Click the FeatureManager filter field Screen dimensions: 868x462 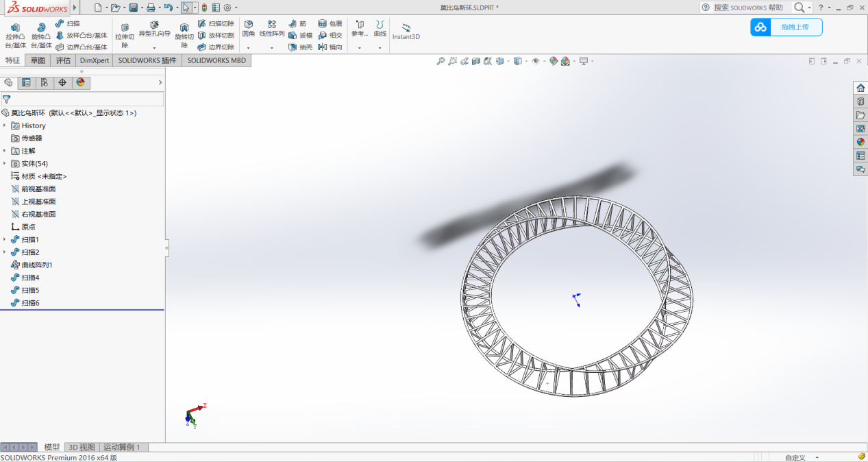pyautogui.click(x=82, y=99)
